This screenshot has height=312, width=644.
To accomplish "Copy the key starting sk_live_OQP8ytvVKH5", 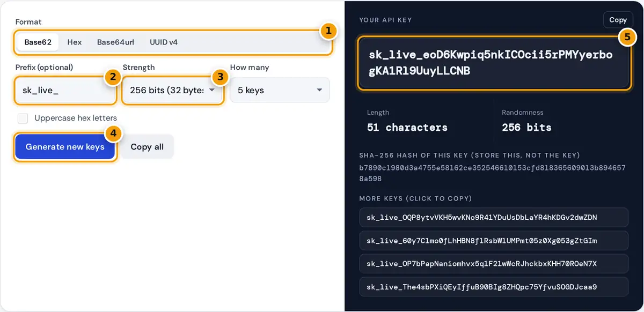I will pyautogui.click(x=494, y=217).
